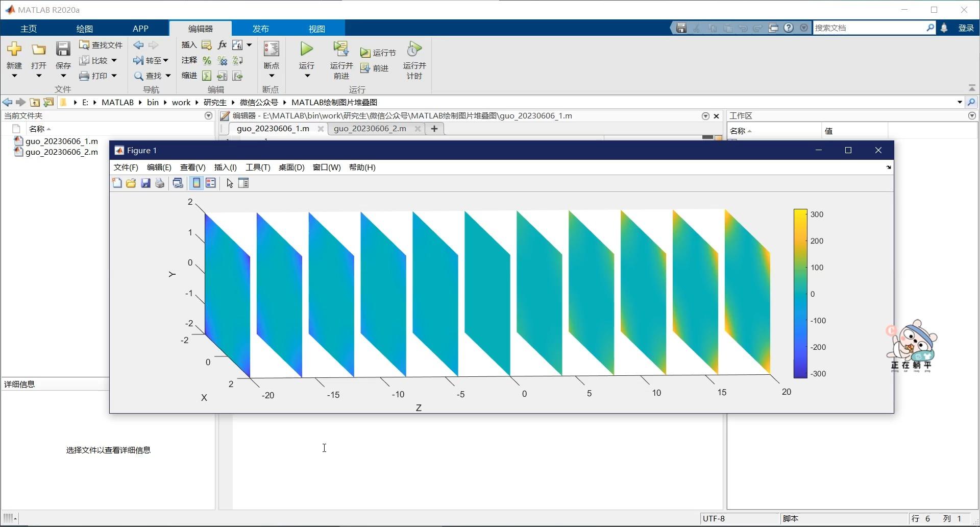Click the notification bell icon

944,28
